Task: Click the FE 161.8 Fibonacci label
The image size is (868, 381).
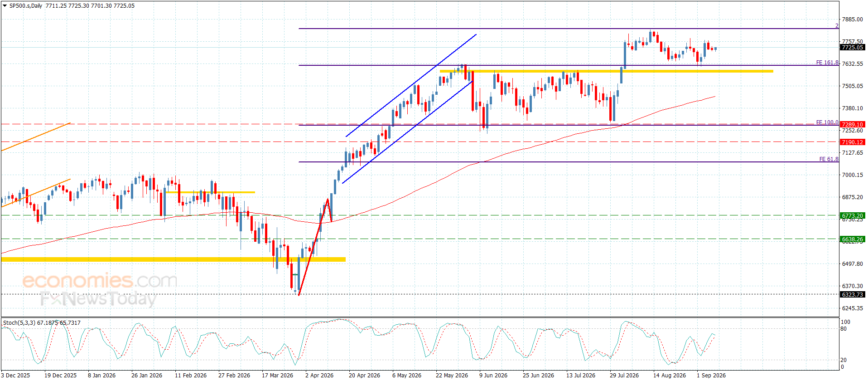Action: [x=827, y=63]
